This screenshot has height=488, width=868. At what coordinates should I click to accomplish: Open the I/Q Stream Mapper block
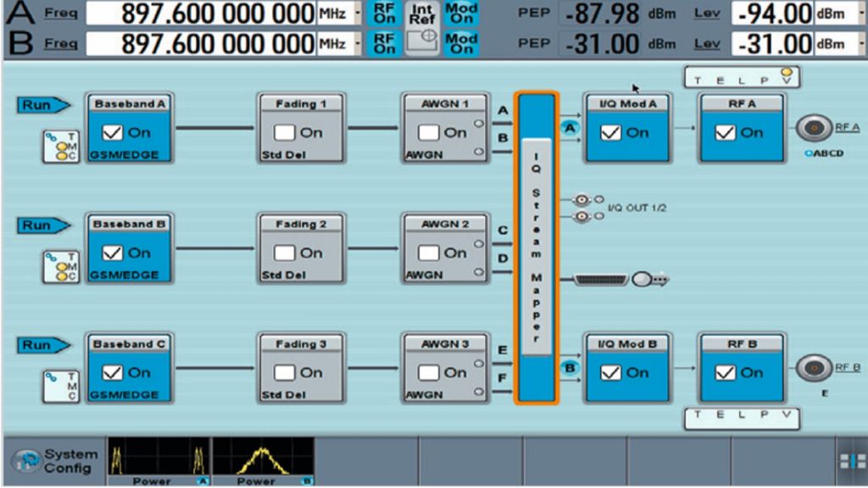click(536, 247)
